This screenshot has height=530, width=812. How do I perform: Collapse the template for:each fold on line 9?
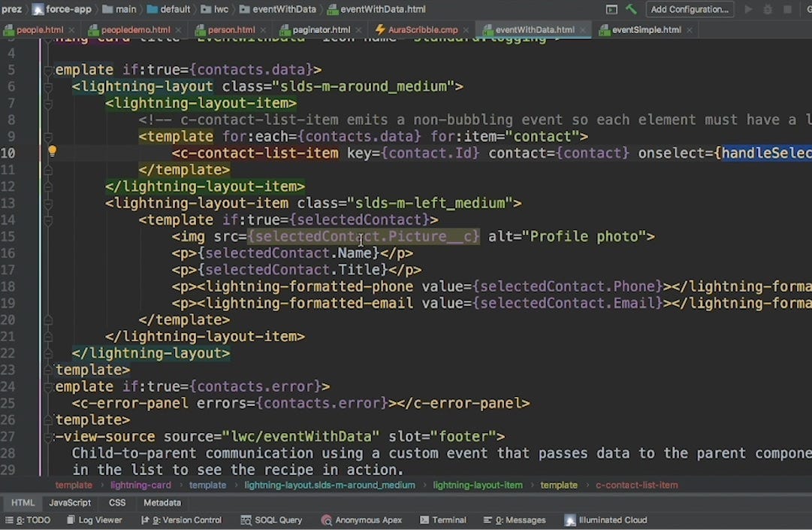pyautogui.click(x=47, y=137)
